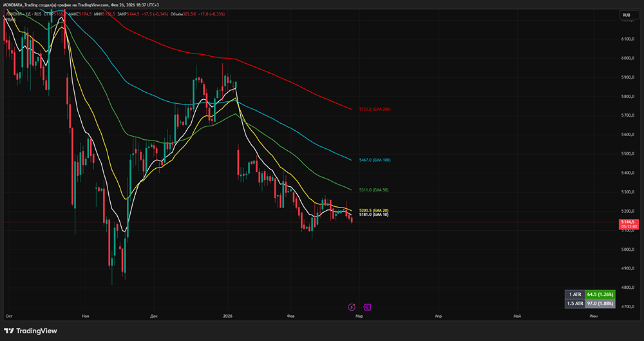The height and width of the screenshot is (341, 644).
Task: Click the lightning-bolt news event icon
Action: point(352,307)
